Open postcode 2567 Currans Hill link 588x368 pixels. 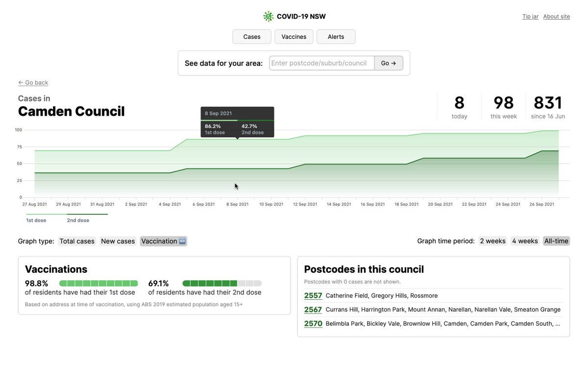[x=313, y=310]
